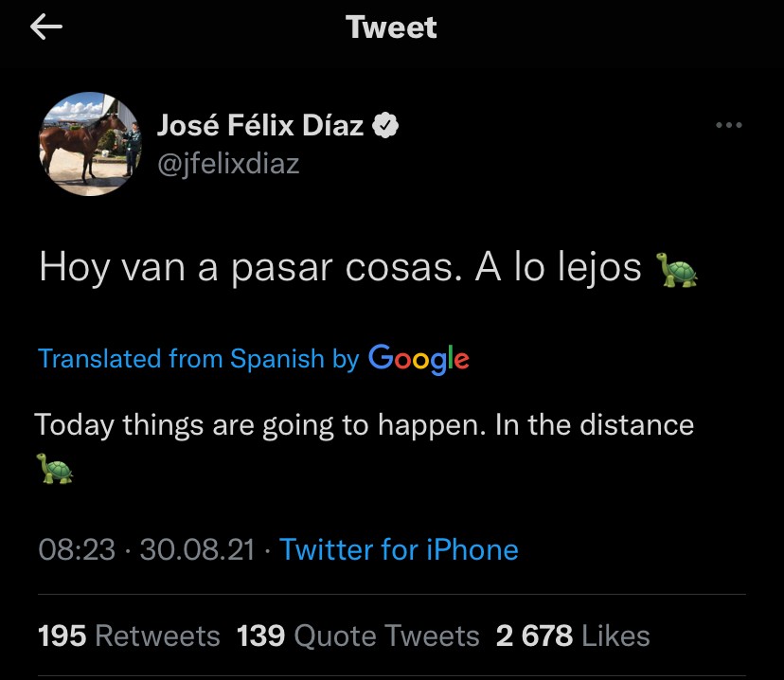View the 195 Retweets list
The height and width of the screenshot is (680, 784).
[129, 635]
